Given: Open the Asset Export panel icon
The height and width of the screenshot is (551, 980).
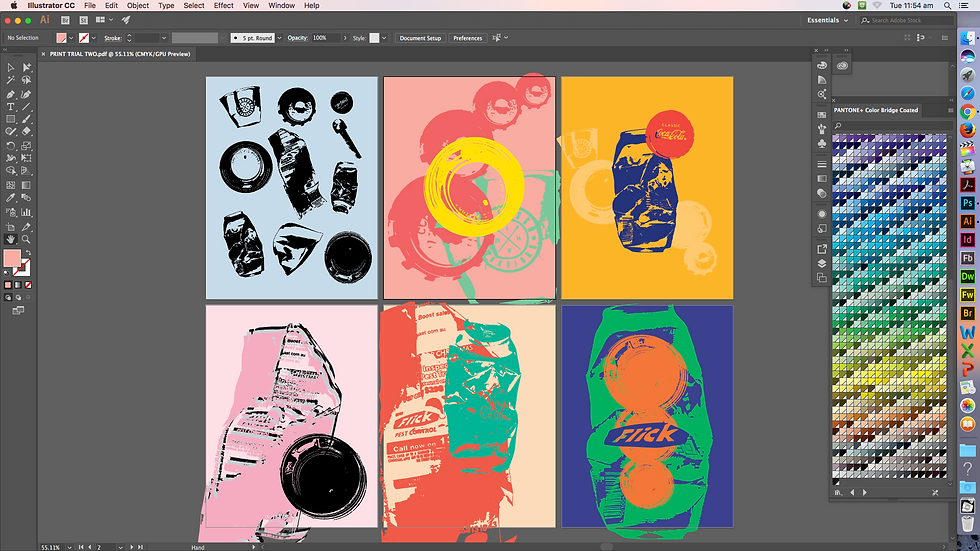Looking at the screenshot, I should 822,249.
